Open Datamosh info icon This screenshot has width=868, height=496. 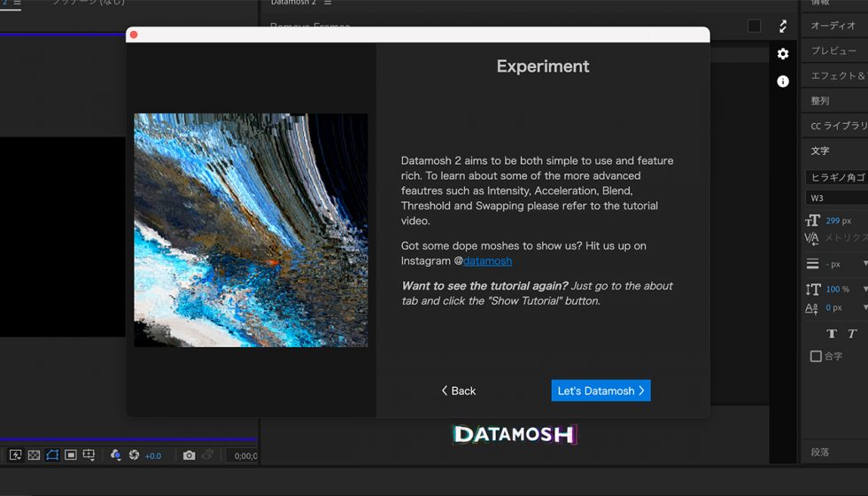pyautogui.click(x=783, y=81)
